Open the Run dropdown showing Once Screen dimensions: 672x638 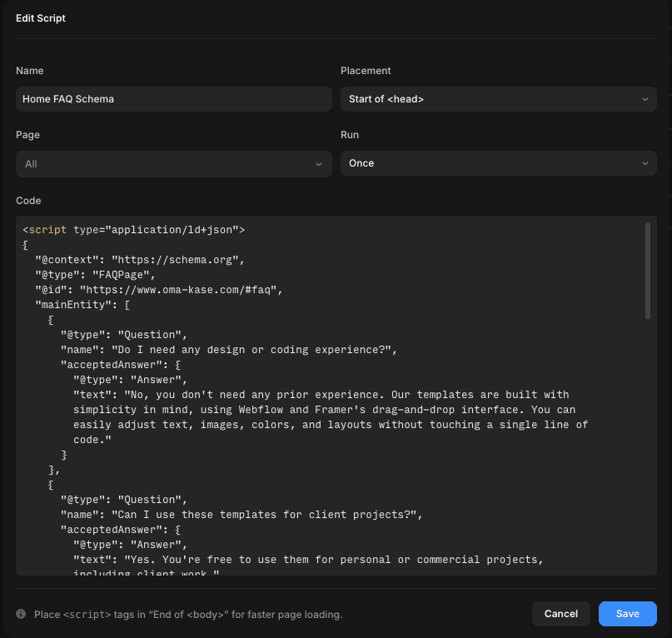(x=499, y=163)
